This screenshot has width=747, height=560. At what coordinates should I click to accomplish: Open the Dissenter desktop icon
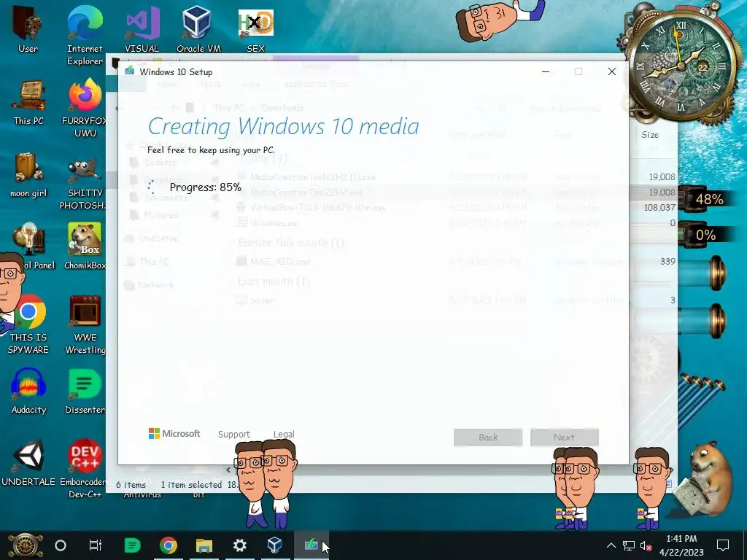85,392
